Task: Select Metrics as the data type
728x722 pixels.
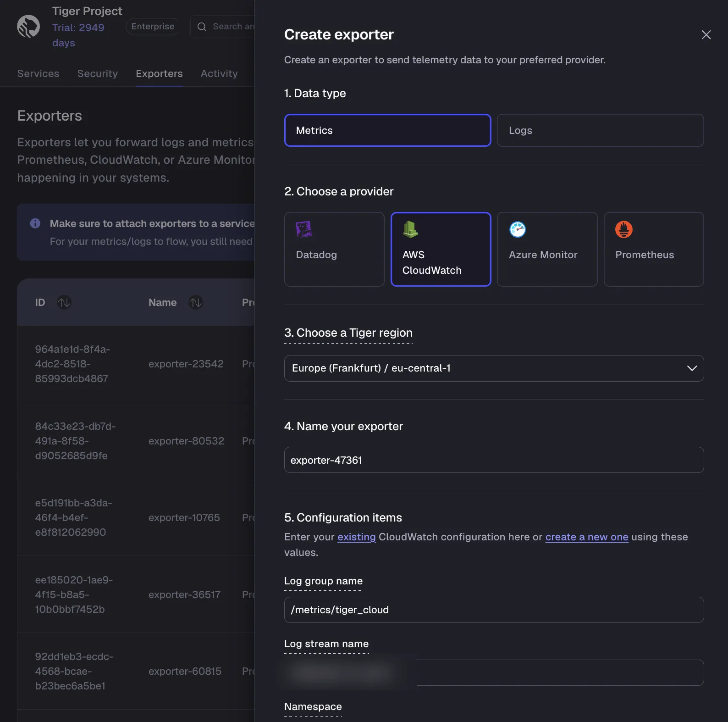Action: (387, 130)
